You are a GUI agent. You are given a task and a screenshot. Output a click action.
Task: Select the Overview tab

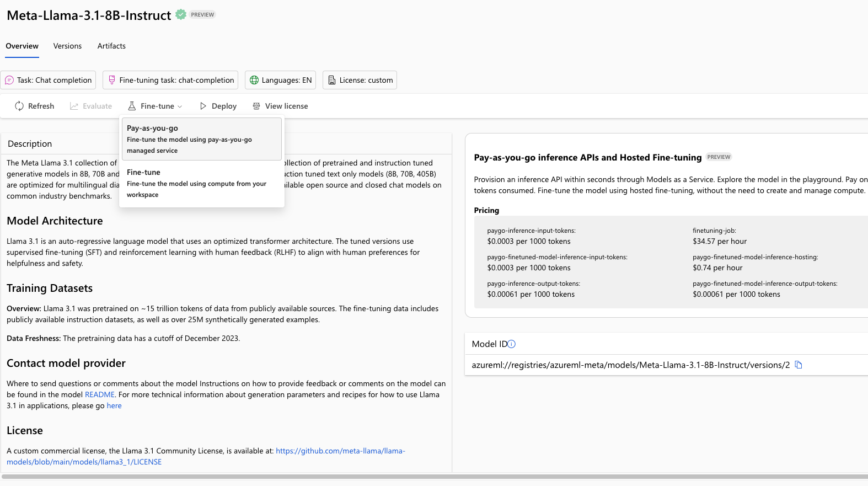[22, 46]
